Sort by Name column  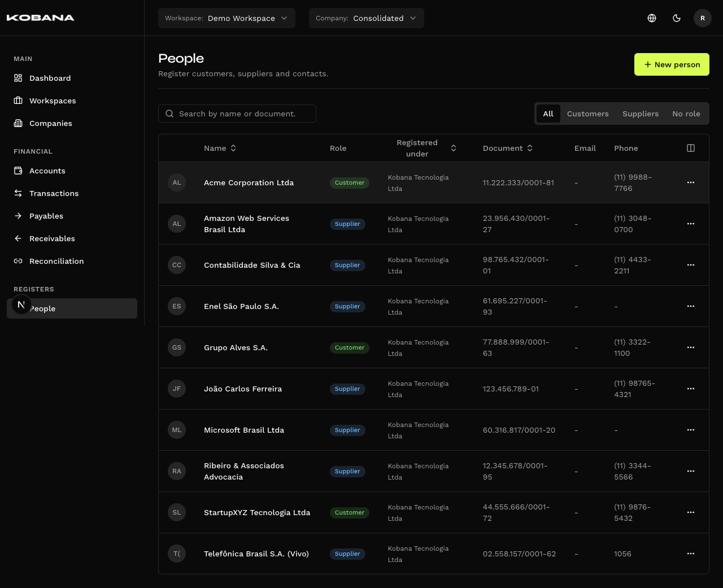(220, 148)
